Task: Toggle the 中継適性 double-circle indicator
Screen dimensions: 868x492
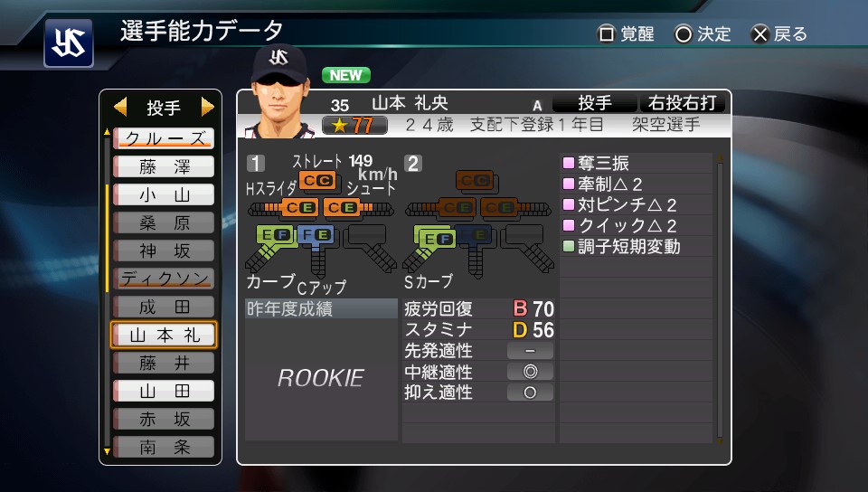Action: pos(531,372)
